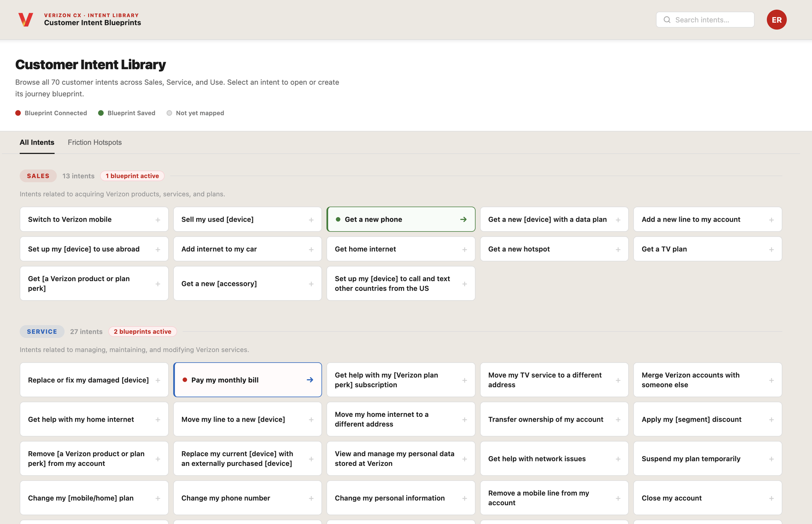
Task: Click plus on Get help with [Verizon plan perk] subscription
Action: [464, 380]
